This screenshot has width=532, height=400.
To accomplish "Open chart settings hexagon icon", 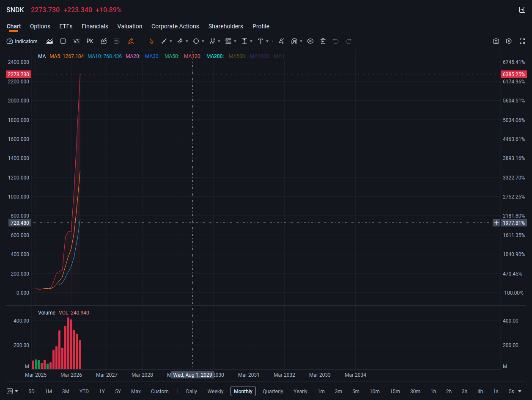I will (x=509, y=41).
